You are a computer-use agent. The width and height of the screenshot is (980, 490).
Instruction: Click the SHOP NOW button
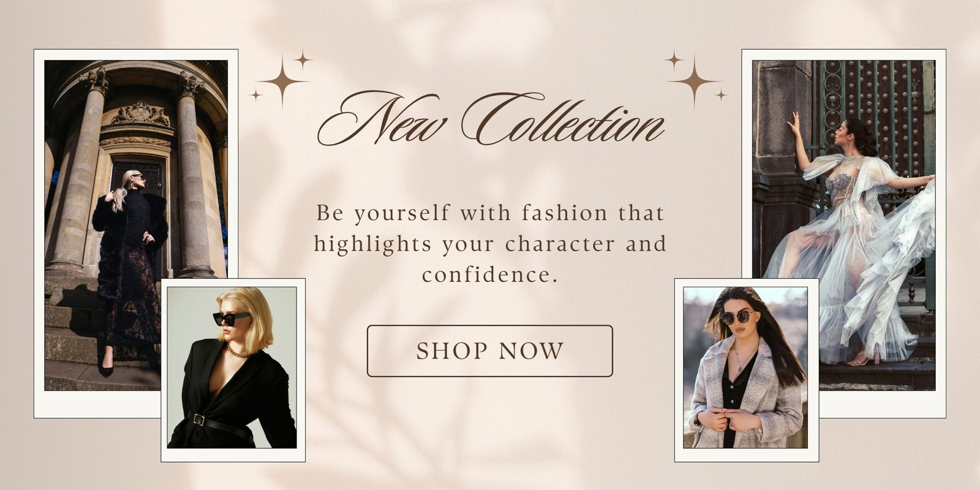(489, 351)
